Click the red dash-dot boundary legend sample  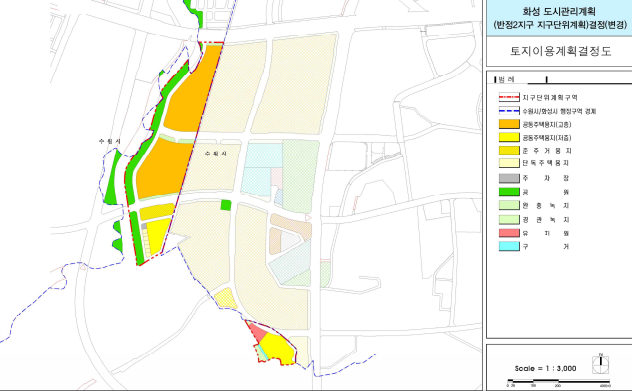(509, 97)
